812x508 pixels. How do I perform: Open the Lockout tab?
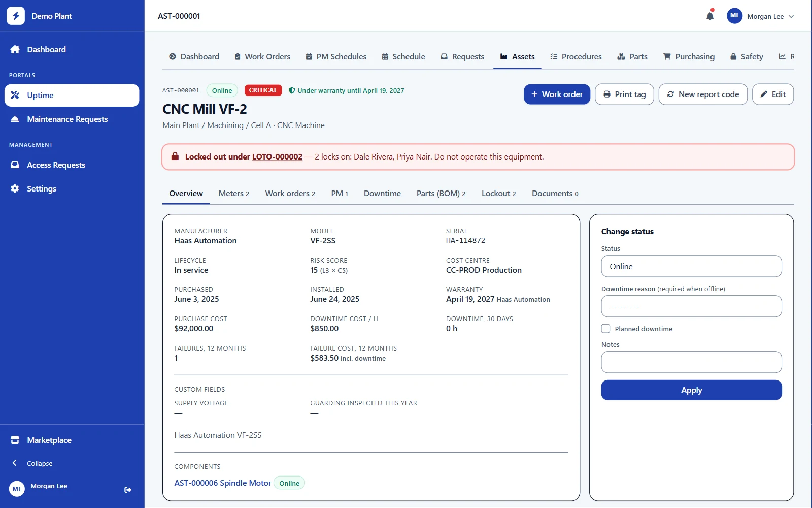498,194
